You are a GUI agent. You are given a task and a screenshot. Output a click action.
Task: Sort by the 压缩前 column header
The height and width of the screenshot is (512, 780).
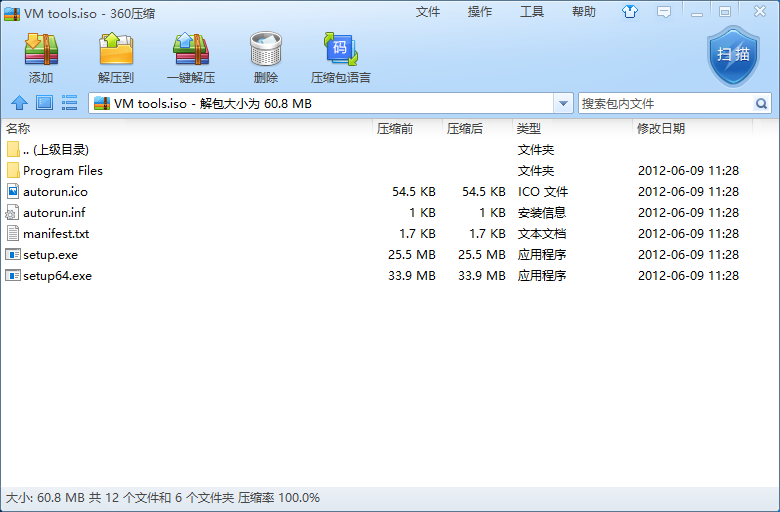point(407,129)
